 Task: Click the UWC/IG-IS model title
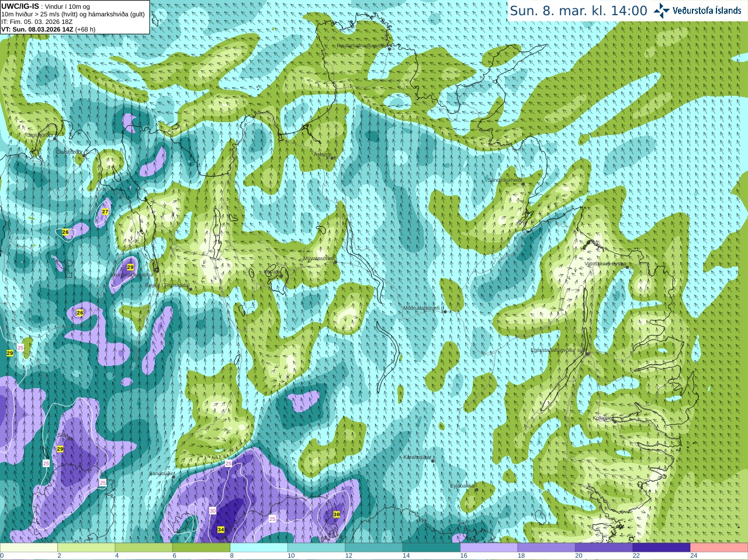[x=20, y=6]
